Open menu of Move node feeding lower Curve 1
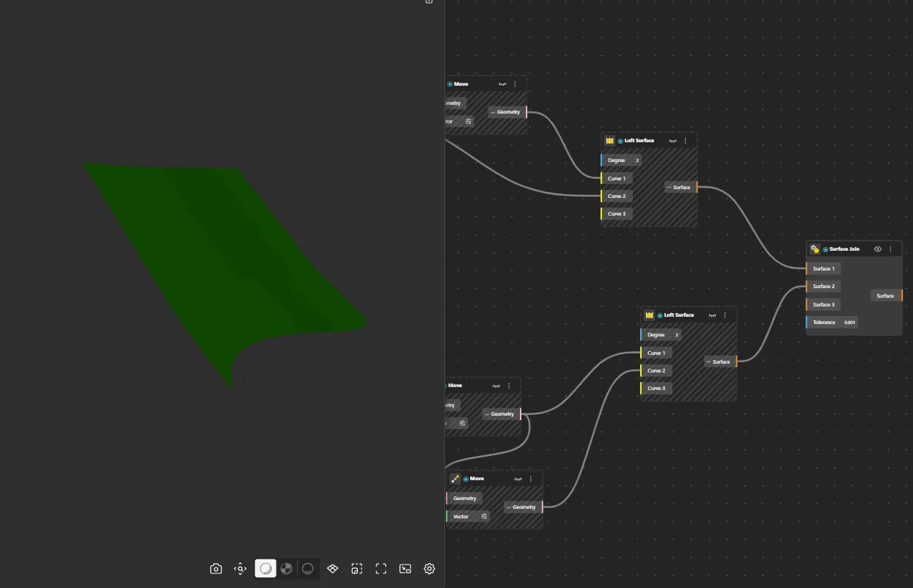913x588 pixels. point(509,386)
